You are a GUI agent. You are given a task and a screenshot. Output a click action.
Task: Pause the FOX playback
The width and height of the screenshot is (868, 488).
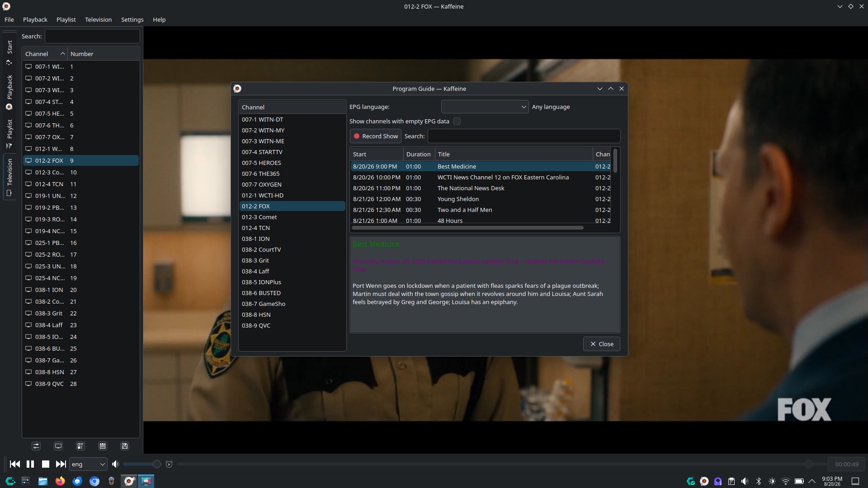(30, 464)
